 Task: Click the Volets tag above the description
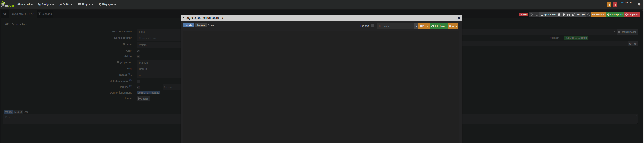[x=8, y=112]
